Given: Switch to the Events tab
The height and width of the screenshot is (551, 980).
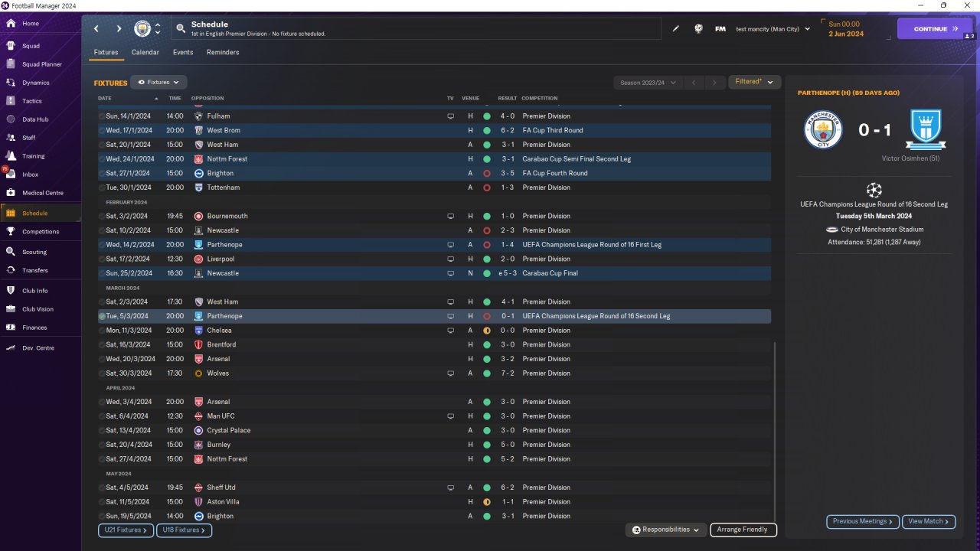Looking at the screenshot, I should (183, 52).
